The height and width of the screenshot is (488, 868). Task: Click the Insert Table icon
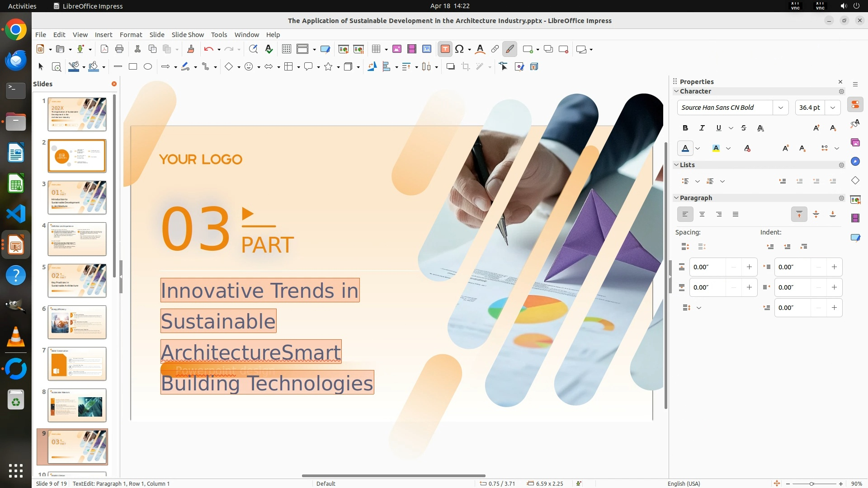[x=376, y=49]
